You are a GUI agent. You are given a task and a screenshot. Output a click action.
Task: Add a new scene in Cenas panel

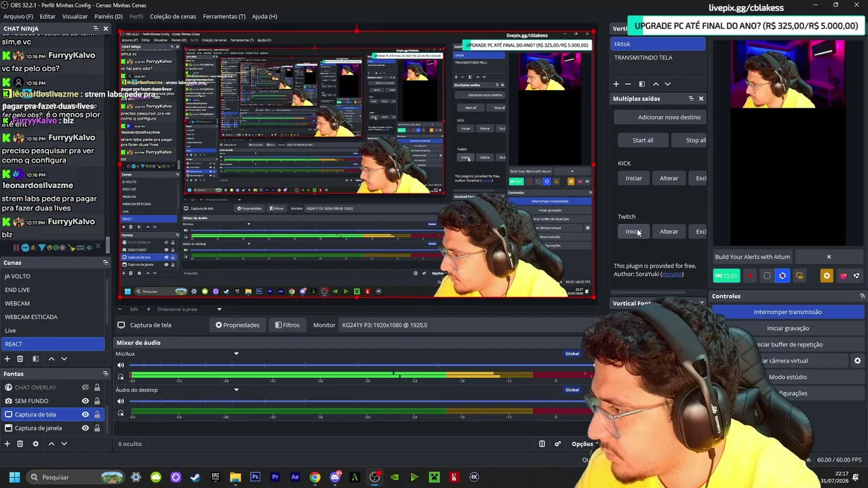click(x=7, y=359)
